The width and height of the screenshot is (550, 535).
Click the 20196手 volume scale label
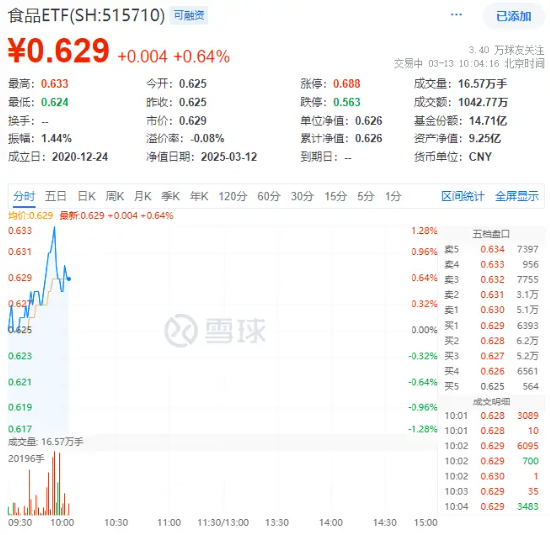[x=26, y=458]
